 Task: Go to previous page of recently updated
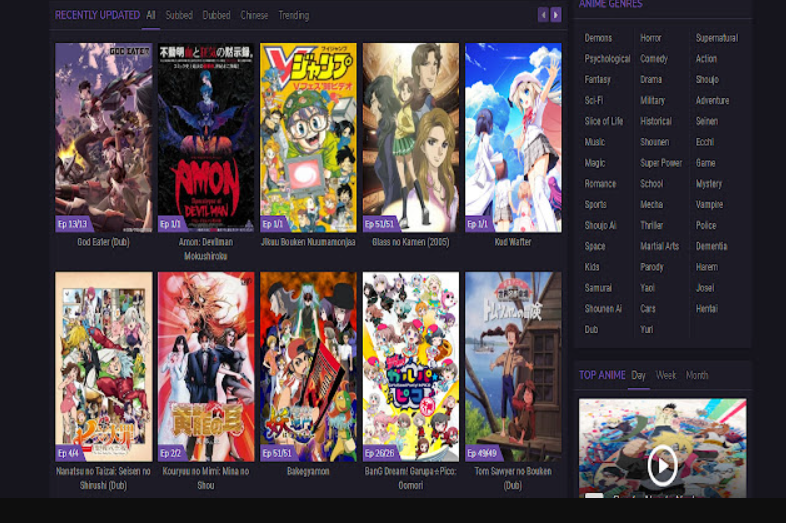(x=543, y=15)
